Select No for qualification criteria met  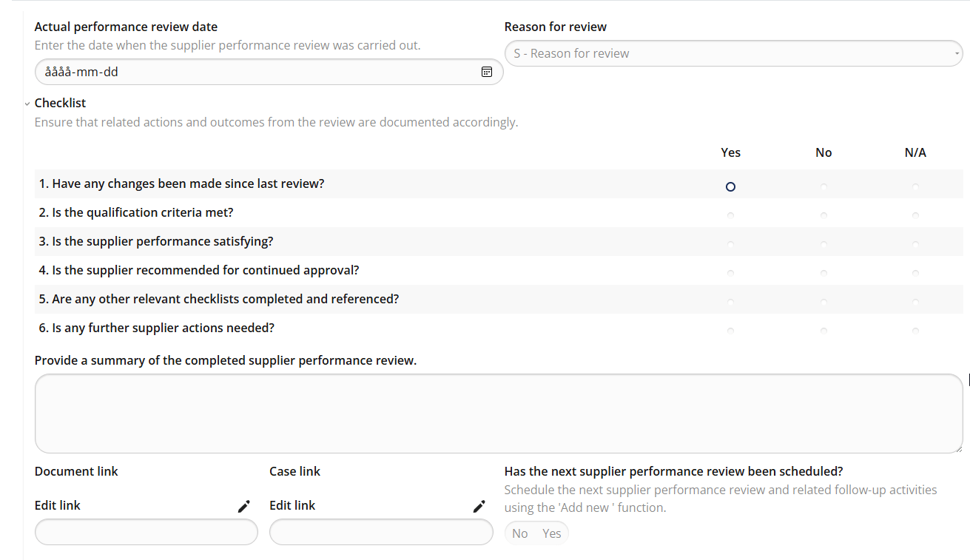tap(824, 215)
